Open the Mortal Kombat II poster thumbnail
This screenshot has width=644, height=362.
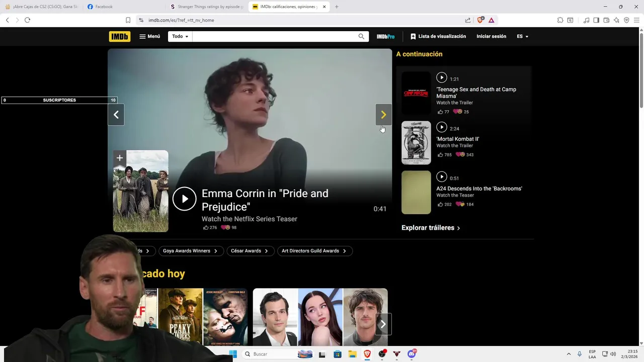pos(416,143)
